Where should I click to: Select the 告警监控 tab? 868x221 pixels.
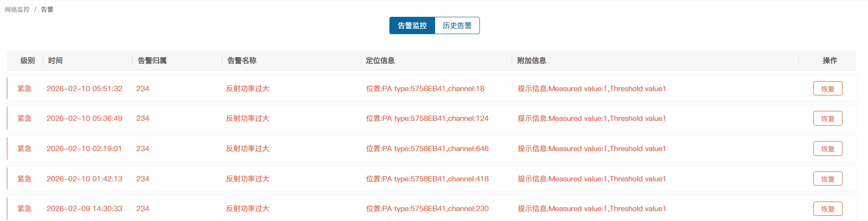(x=412, y=25)
